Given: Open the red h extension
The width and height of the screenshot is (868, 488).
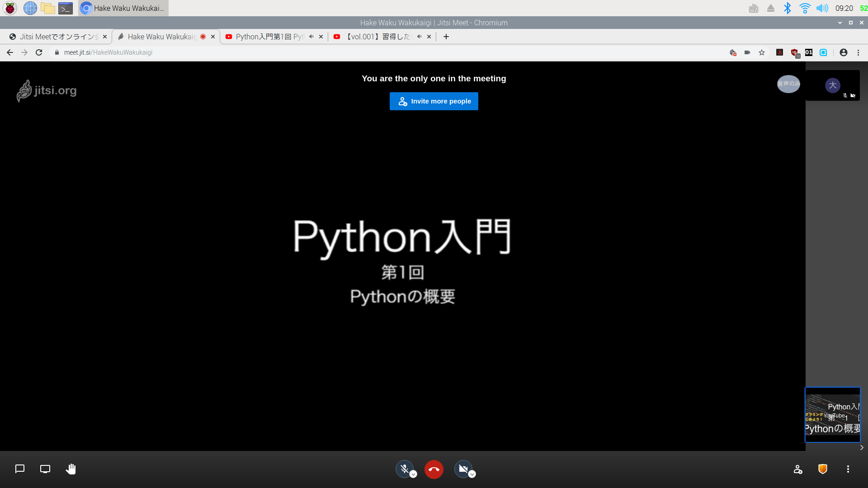Looking at the screenshot, I should pos(780,52).
